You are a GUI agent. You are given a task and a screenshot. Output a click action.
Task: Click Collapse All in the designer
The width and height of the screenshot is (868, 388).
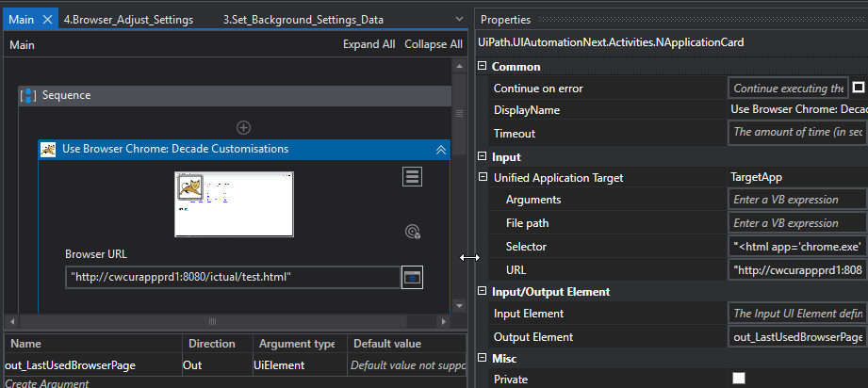click(433, 44)
